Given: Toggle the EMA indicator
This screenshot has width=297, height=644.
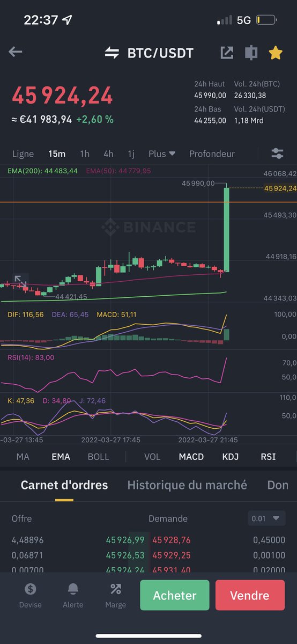Looking at the screenshot, I should (61, 457).
